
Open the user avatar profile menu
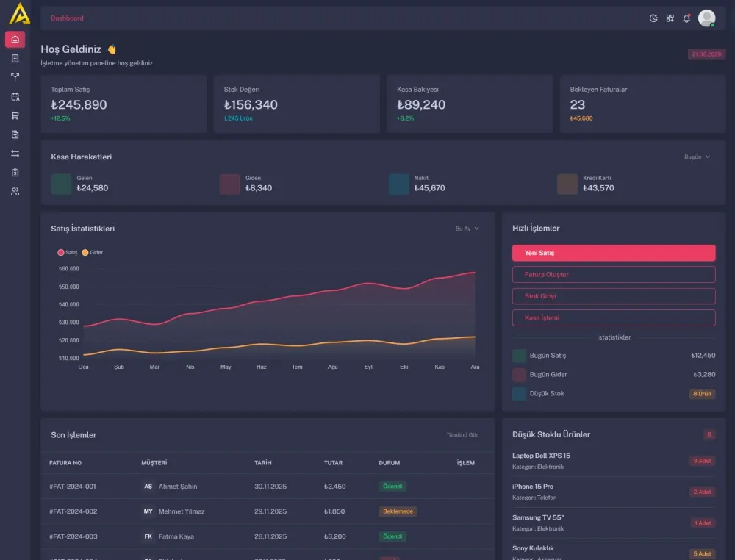(x=706, y=18)
